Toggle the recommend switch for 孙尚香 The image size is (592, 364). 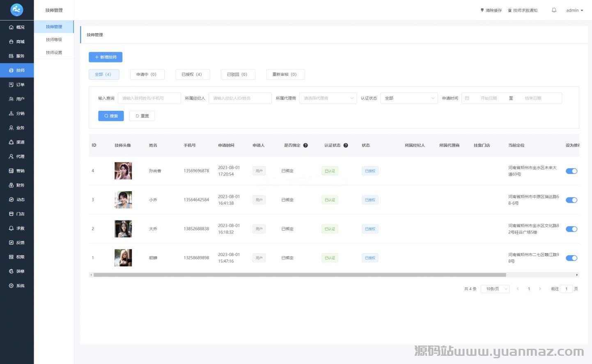tap(571, 171)
